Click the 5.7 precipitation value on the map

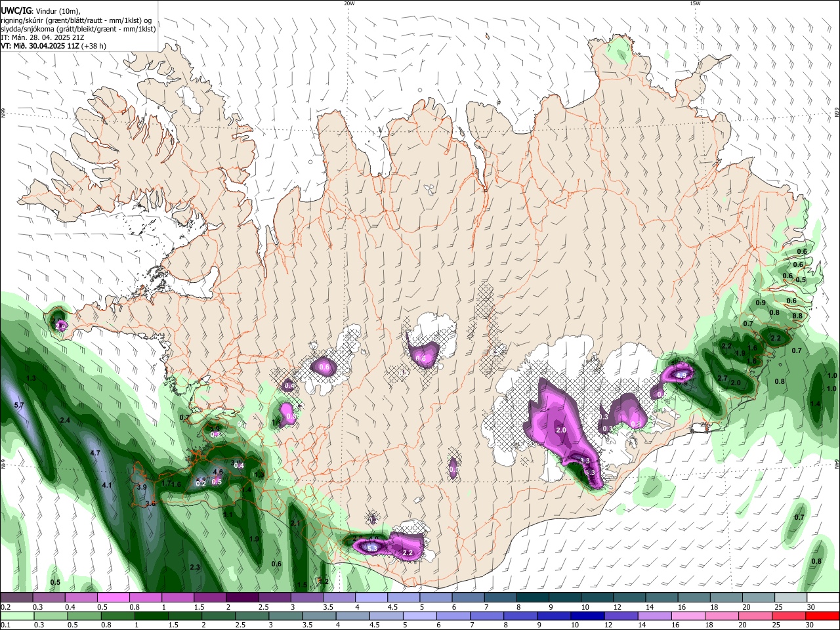click(x=18, y=406)
